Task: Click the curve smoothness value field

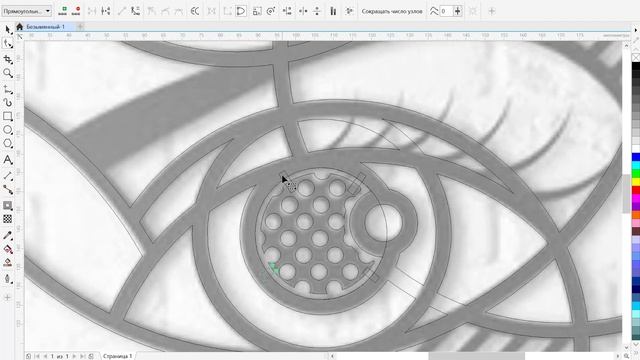Action: click(446, 11)
